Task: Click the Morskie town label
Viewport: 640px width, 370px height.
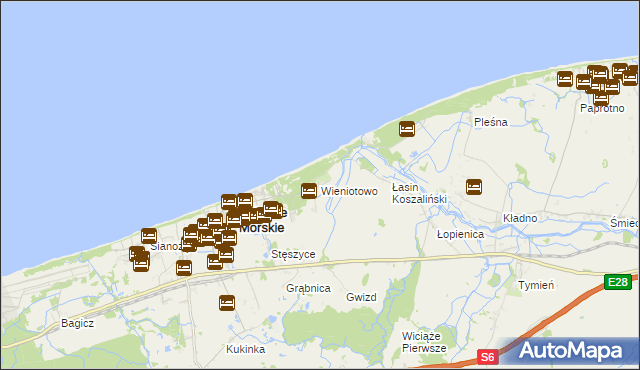Action: [x=262, y=228]
